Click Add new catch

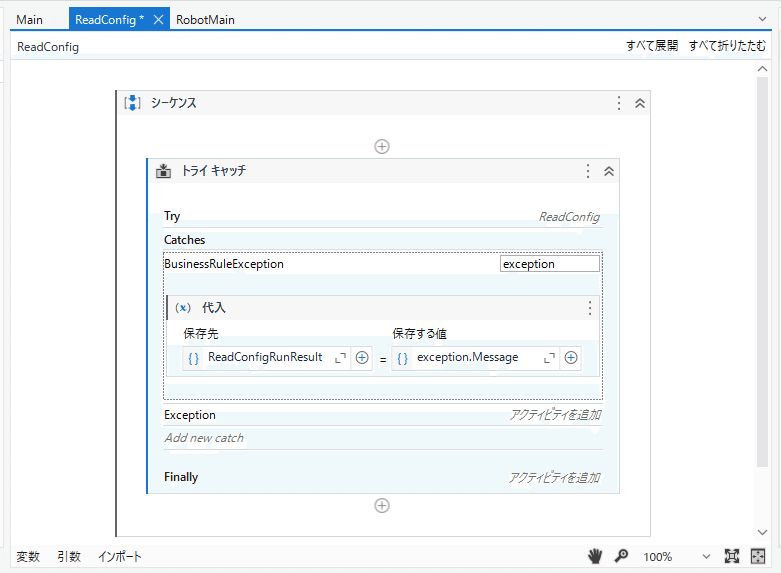point(204,438)
